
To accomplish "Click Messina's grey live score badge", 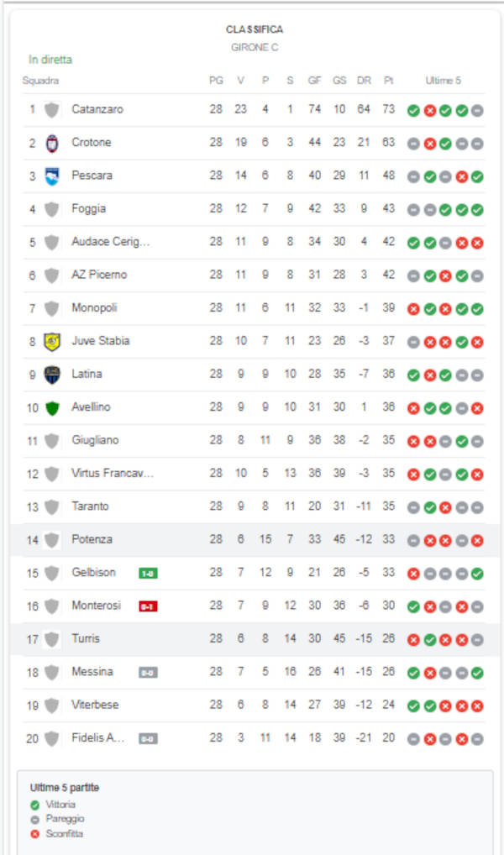I will [x=148, y=672].
